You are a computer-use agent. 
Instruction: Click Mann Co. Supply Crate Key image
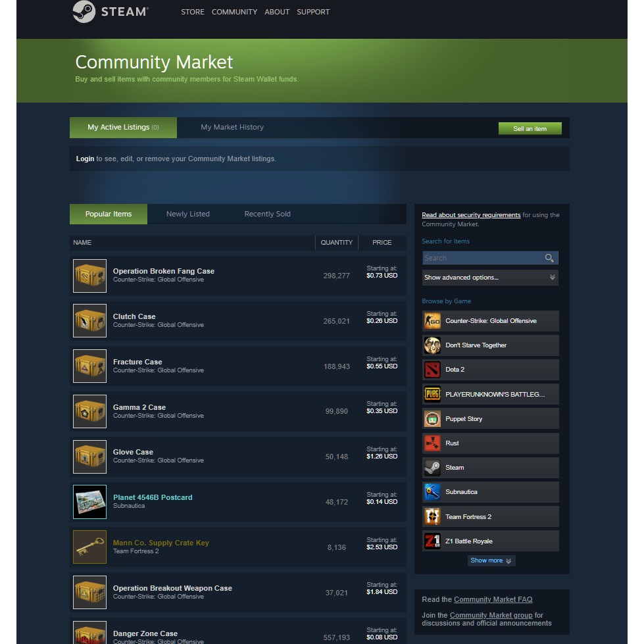(x=89, y=547)
